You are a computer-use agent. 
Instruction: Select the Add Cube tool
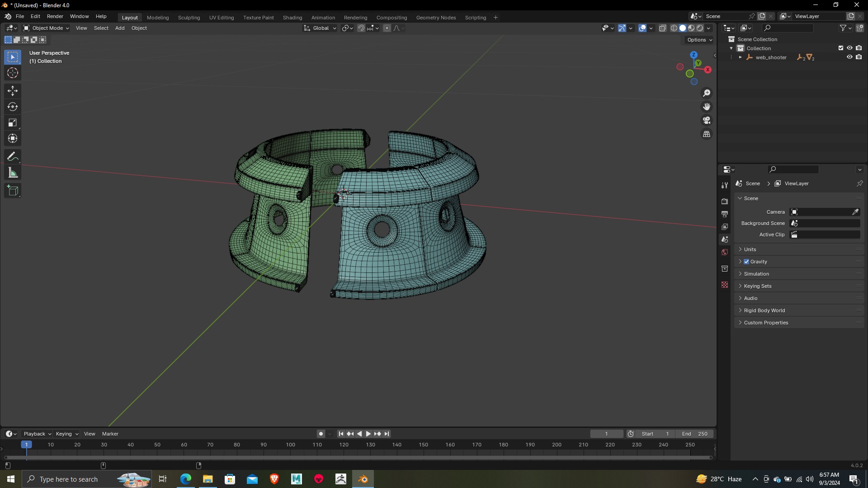(x=13, y=191)
